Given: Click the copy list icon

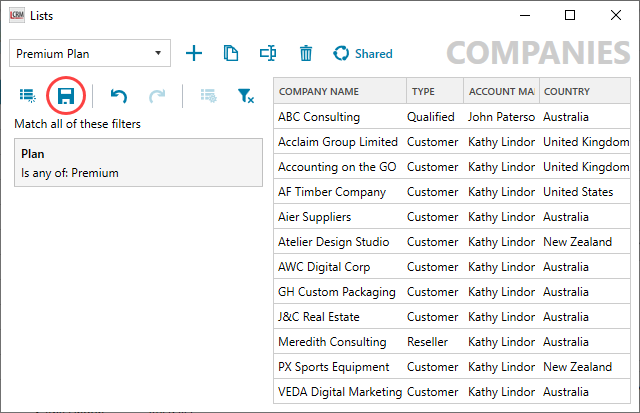Looking at the screenshot, I should [x=231, y=53].
